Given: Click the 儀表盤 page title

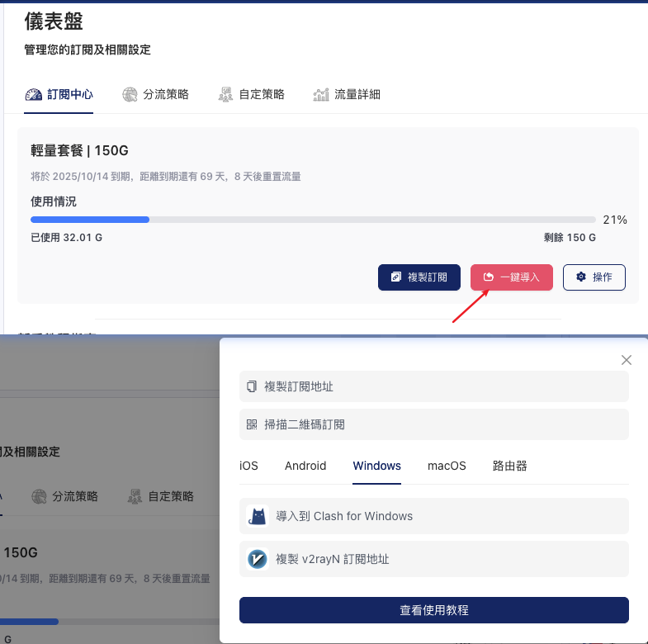Looking at the screenshot, I should (x=54, y=21).
